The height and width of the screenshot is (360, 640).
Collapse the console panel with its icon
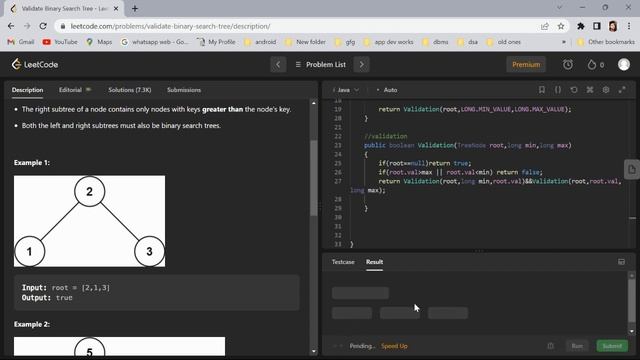pos(621,262)
